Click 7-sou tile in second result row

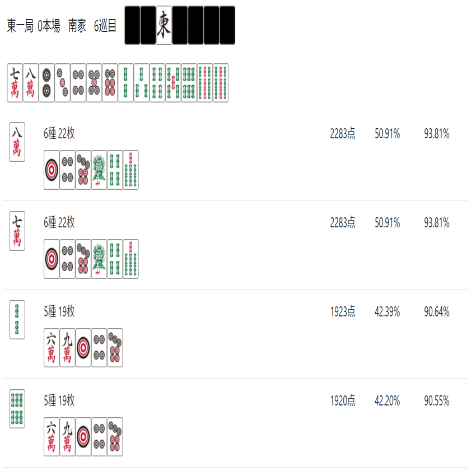131,259
